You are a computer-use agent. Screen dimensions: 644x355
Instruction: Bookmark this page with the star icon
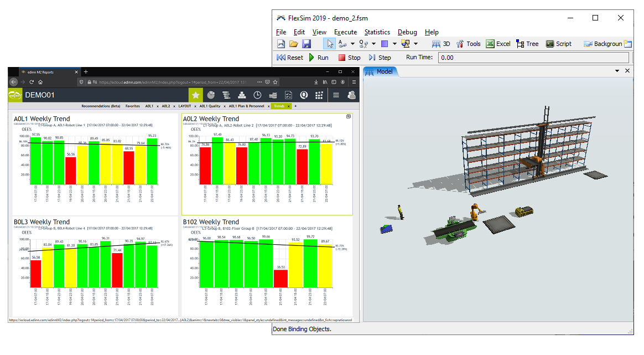click(275, 82)
